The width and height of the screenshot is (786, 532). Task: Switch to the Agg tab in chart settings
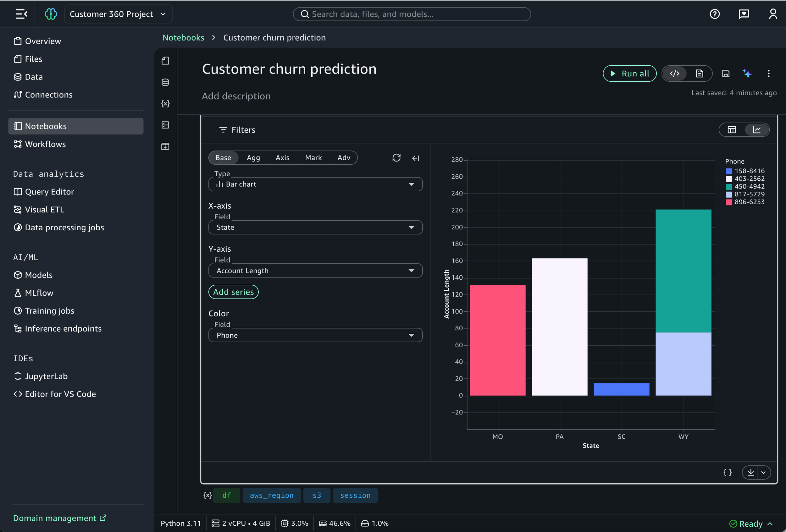point(253,157)
